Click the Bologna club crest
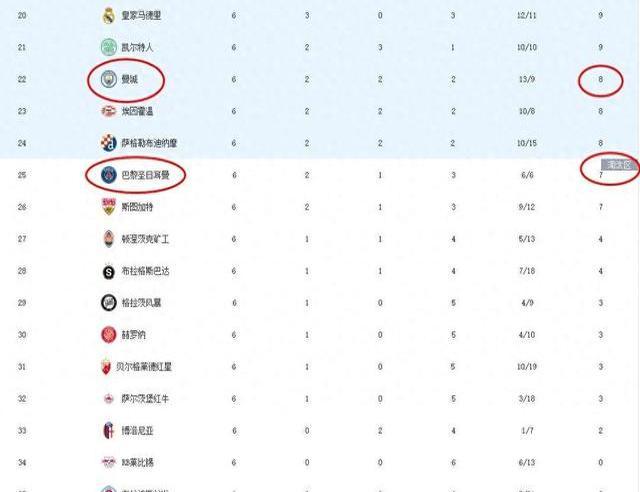The height and width of the screenshot is (492, 640). 109,430
